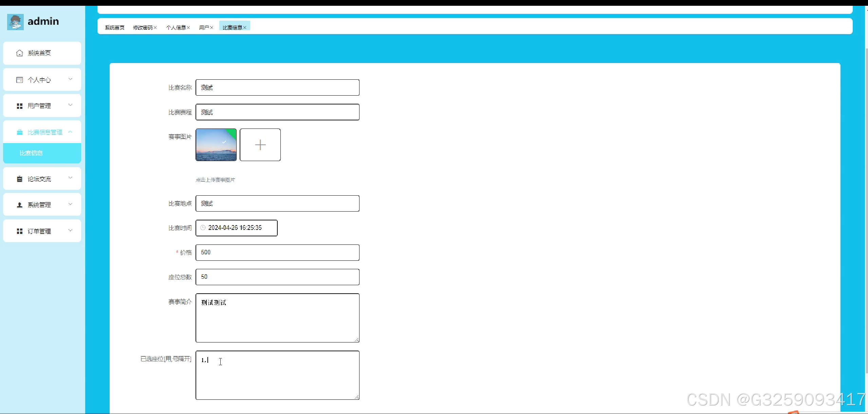Expand the 订单管理 menu chevron
Image resolution: width=868 pixels, height=414 pixels.
70,231
